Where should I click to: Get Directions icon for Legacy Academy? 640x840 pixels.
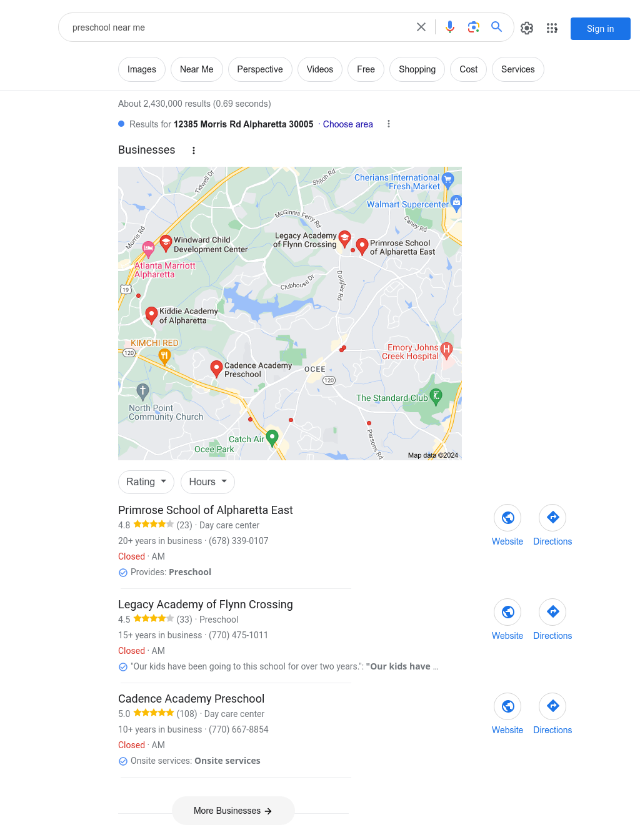552,612
